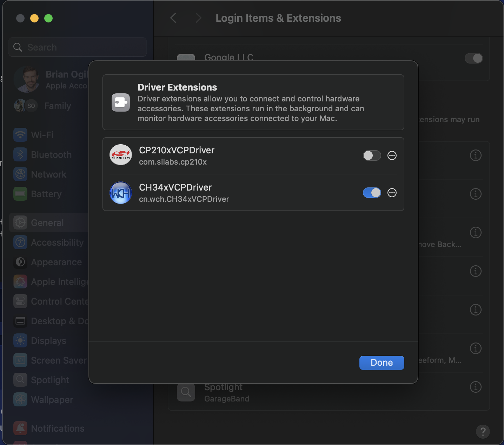Enable the CP210xVCPDriver toggle

coord(372,155)
